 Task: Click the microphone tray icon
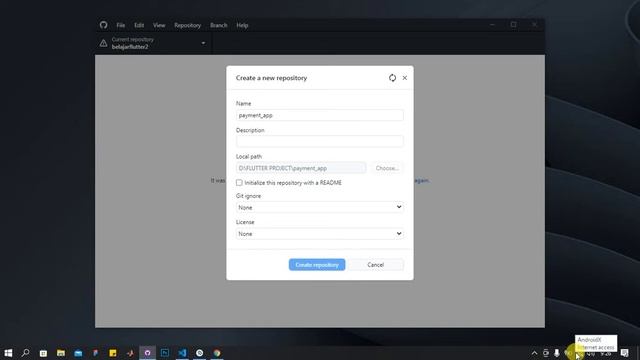(556, 353)
